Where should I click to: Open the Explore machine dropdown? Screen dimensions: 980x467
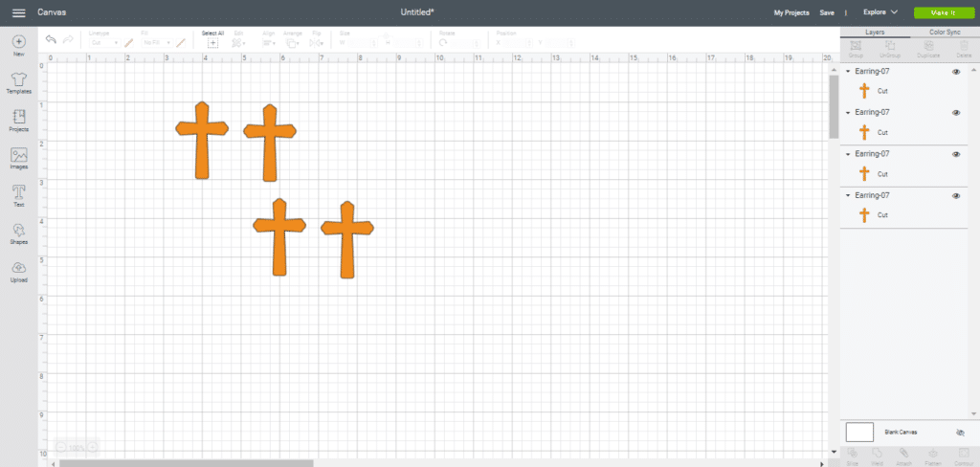click(x=880, y=12)
